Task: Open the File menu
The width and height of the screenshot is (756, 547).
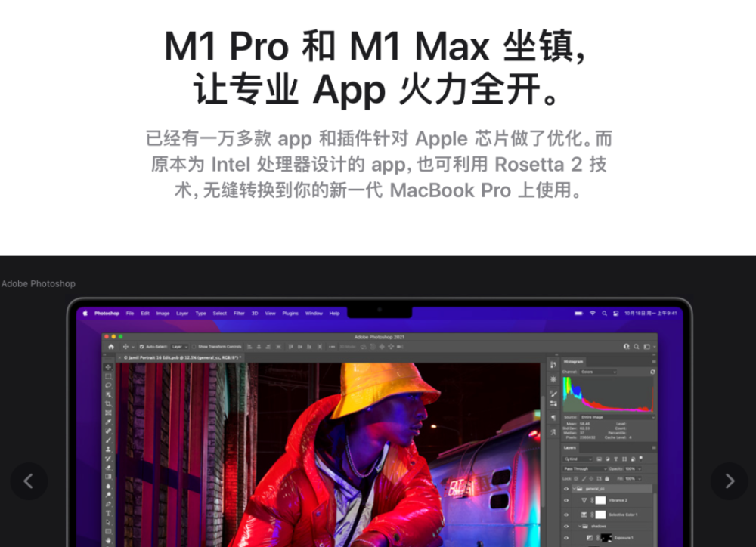Action: [x=130, y=314]
